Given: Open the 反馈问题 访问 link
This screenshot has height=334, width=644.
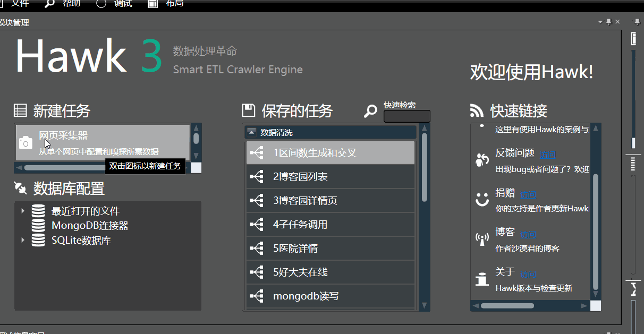Looking at the screenshot, I should [x=548, y=155].
